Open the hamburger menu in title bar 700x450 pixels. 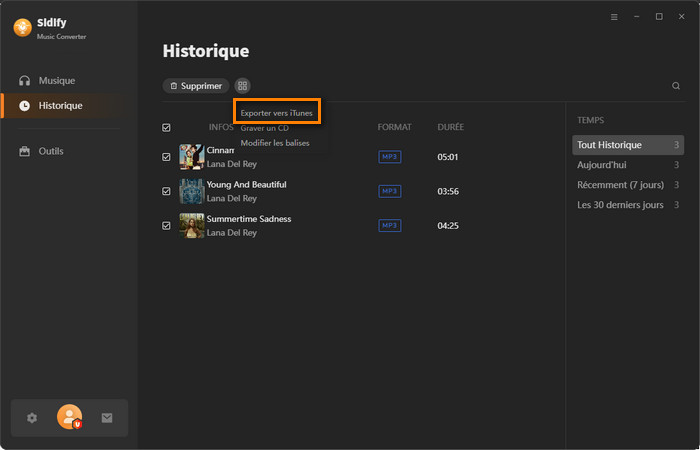click(614, 17)
